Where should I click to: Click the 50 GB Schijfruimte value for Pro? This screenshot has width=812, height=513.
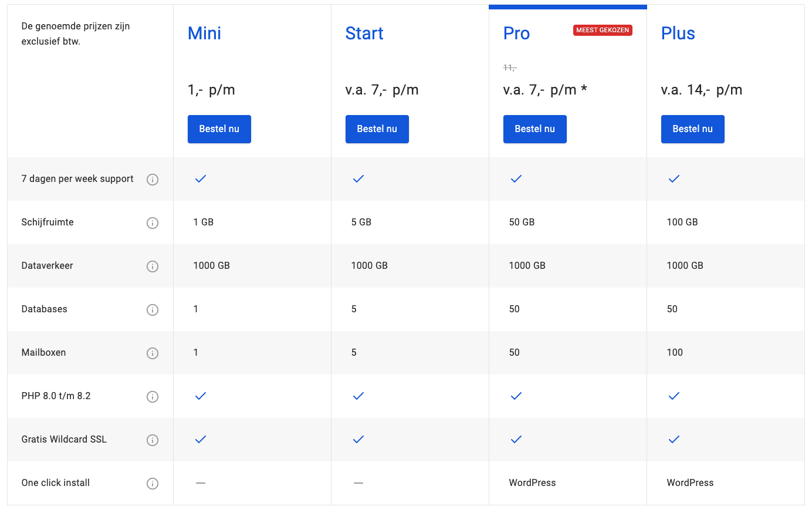coord(522,222)
